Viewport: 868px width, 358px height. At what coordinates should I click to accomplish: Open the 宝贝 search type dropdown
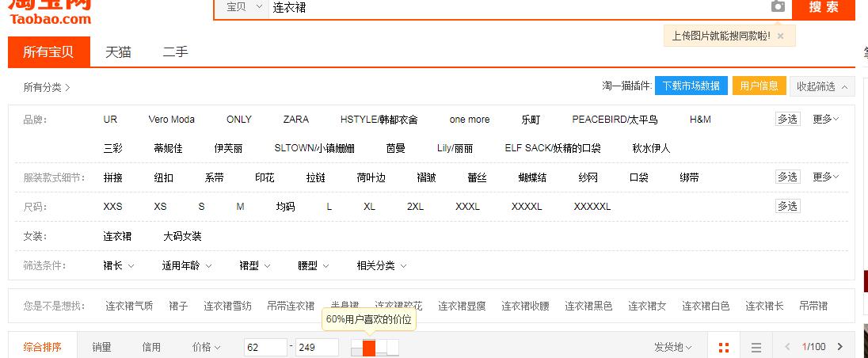(x=242, y=8)
